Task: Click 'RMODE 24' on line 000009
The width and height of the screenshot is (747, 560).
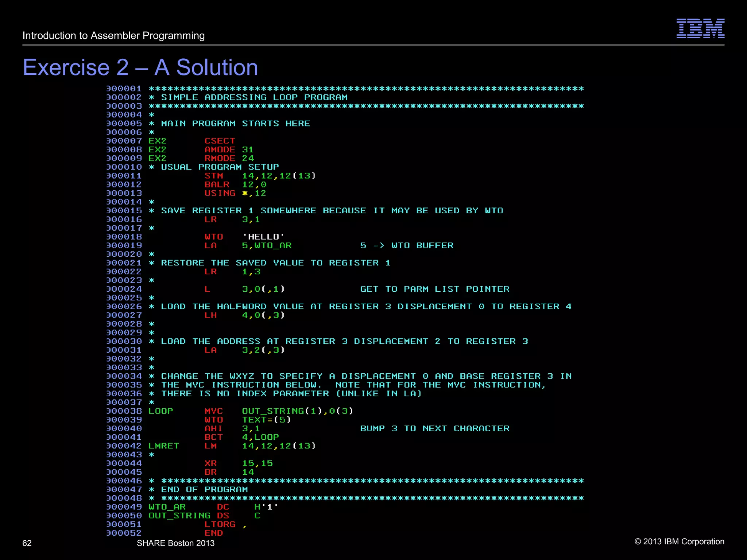Action: click(229, 159)
